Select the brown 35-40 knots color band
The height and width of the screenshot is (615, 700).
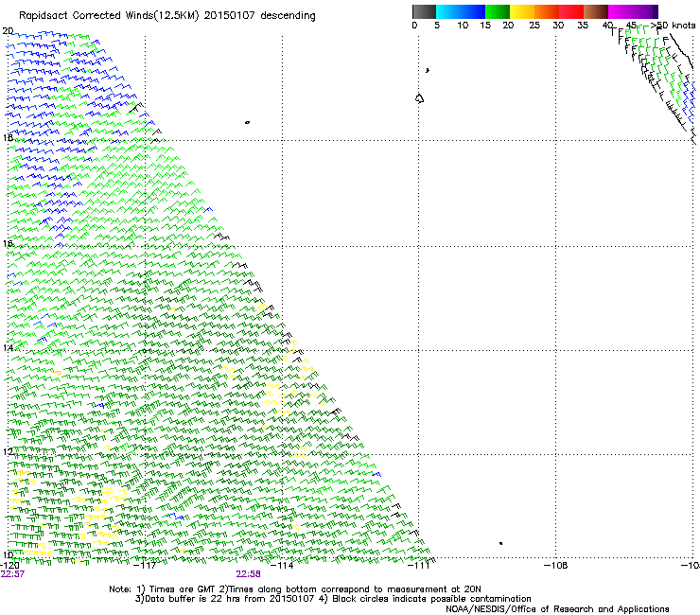tap(596, 11)
